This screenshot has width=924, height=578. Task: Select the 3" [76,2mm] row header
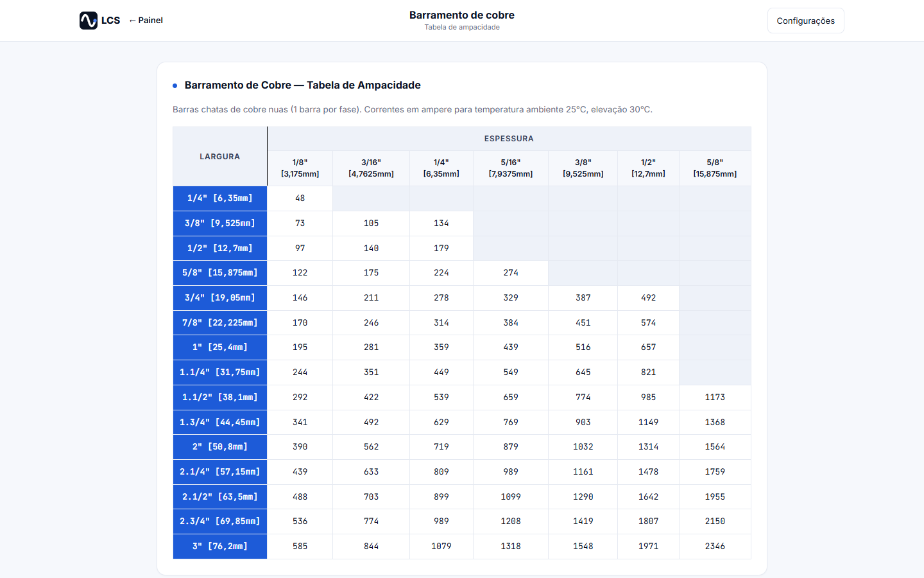coord(220,547)
